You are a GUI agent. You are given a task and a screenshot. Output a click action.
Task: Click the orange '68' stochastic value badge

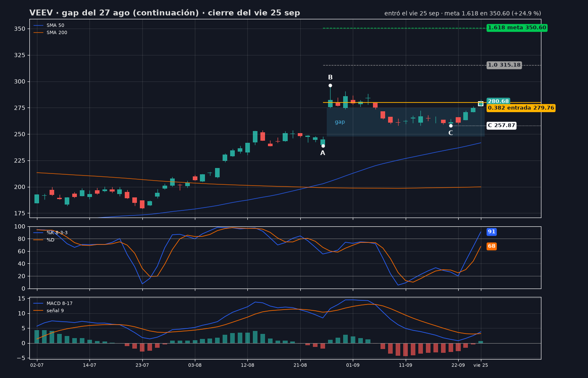pyautogui.click(x=491, y=247)
